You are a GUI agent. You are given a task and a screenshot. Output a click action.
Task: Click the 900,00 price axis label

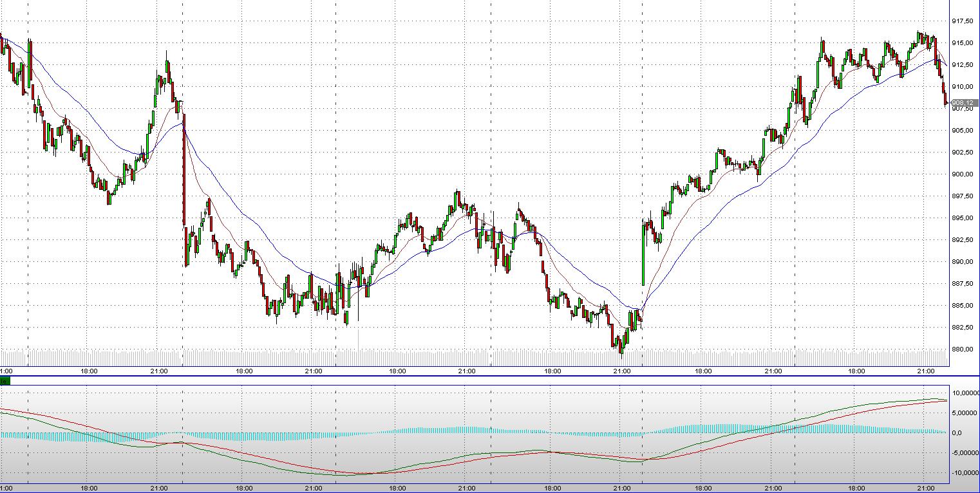(x=963, y=174)
